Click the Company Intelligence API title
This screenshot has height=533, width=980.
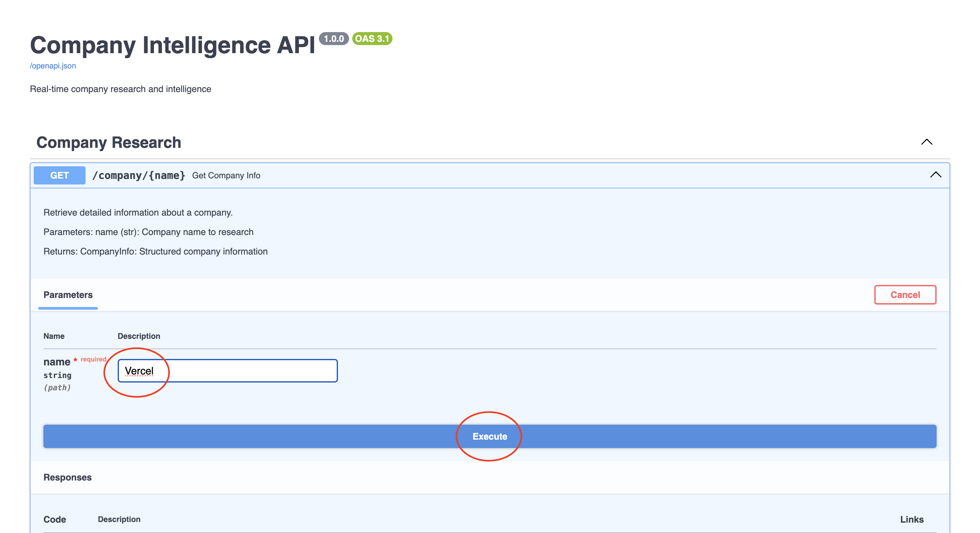pos(173,45)
